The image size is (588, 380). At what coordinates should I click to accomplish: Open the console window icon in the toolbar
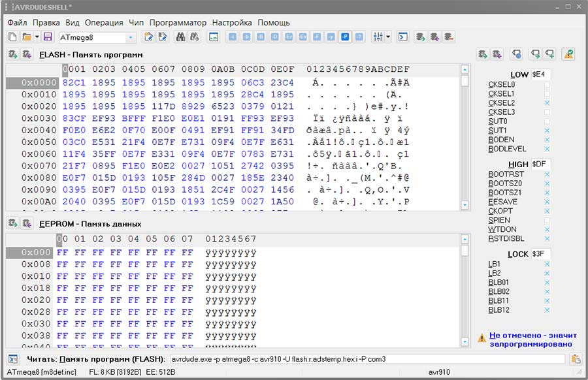pyautogui.click(x=402, y=37)
